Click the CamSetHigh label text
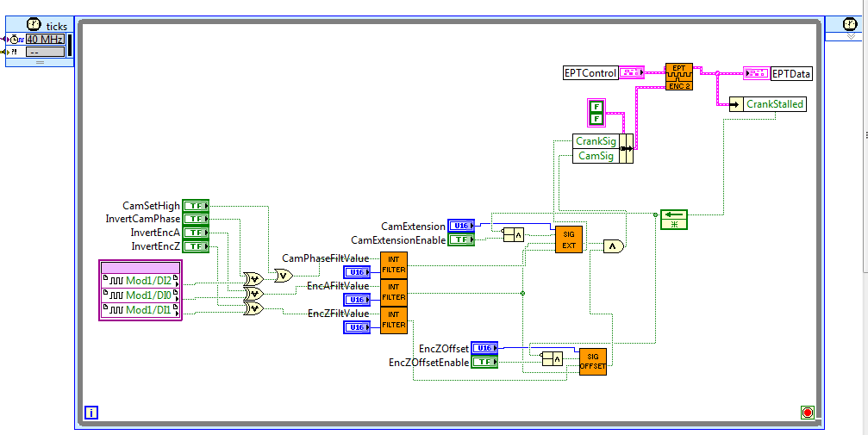Screen dimensions: 868x435 (151, 206)
